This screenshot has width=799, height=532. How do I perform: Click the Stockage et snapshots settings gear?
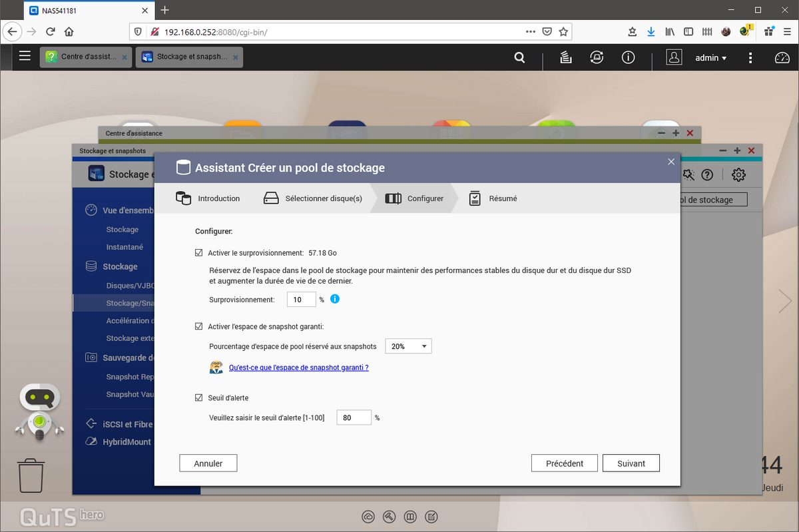coord(738,174)
